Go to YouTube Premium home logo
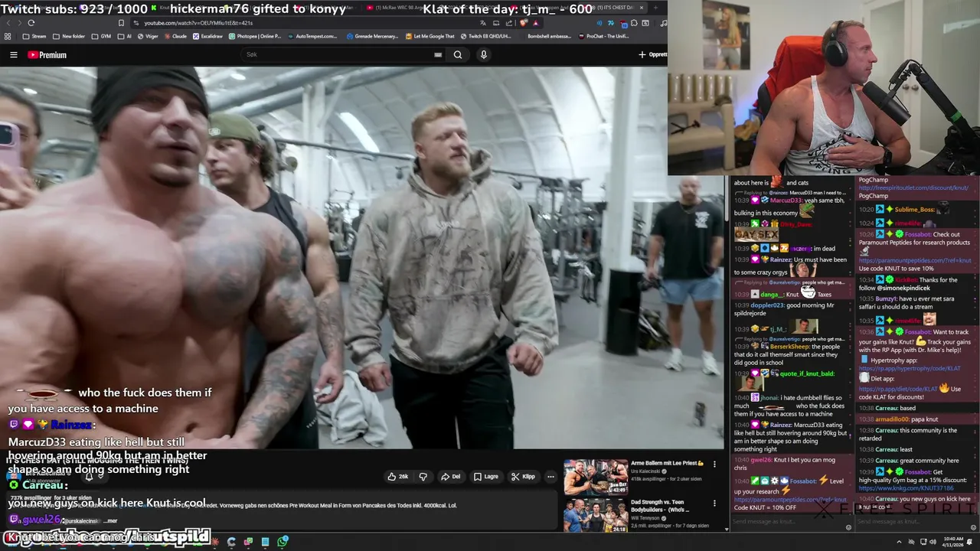Image resolution: width=980 pixels, height=551 pixels. (47, 54)
